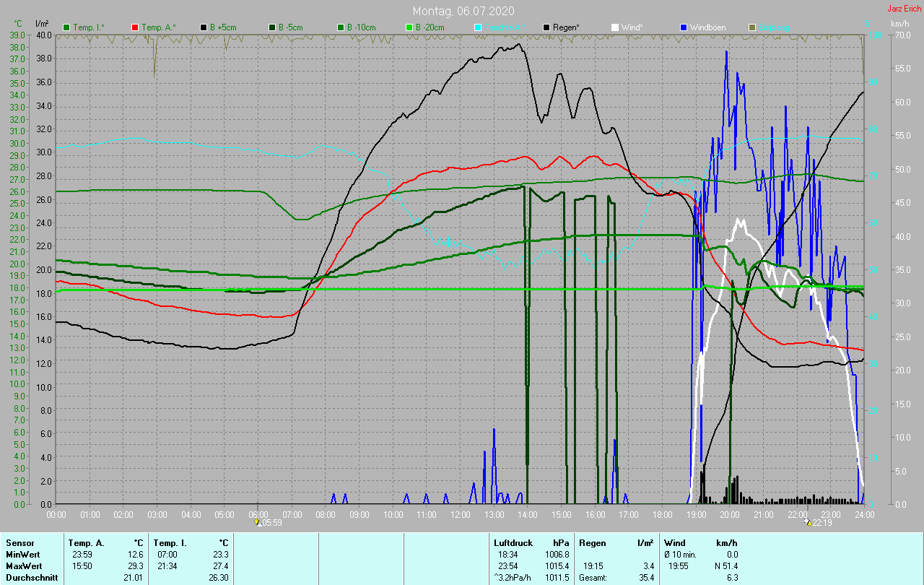Click the sunrise icon at 05:59
The height and width of the screenshot is (585, 924).
pyautogui.click(x=258, y=522)
